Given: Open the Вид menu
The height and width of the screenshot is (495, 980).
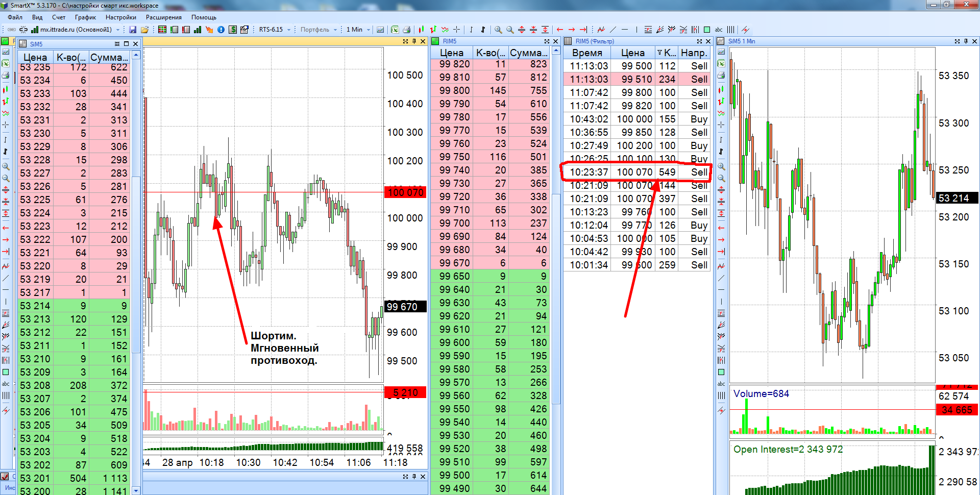Looking at the screenshot, I should [x=37, y=17].
